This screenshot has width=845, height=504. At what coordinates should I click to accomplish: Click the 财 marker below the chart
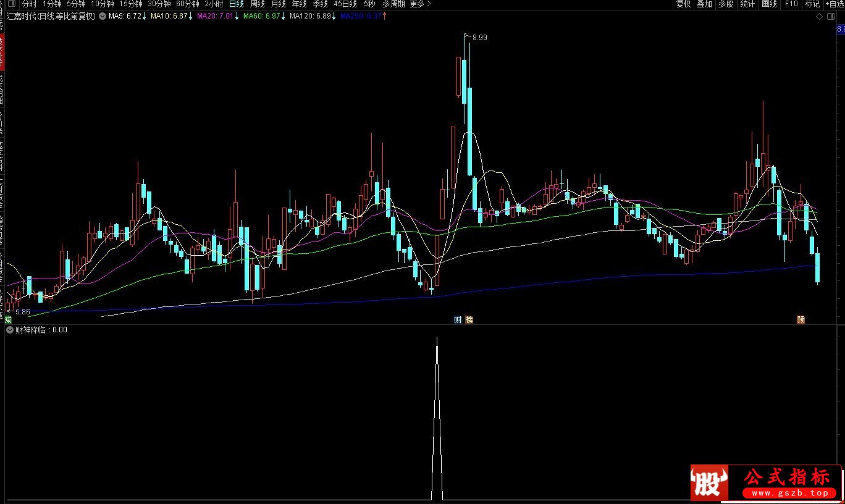458,319
